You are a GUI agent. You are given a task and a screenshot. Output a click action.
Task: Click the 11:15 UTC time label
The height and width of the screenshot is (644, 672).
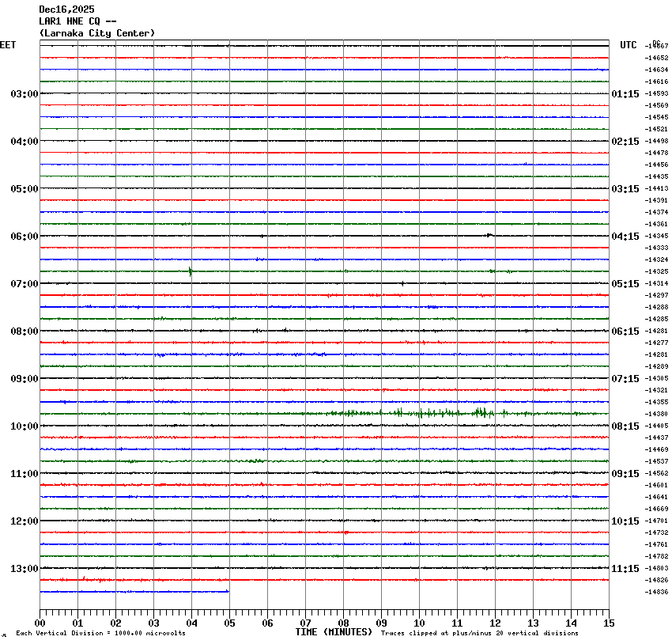[625, 569]
